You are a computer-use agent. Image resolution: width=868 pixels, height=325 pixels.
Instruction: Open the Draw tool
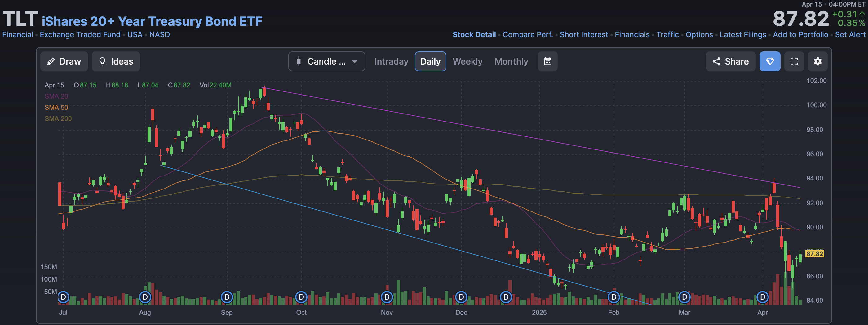click(64, 61)
